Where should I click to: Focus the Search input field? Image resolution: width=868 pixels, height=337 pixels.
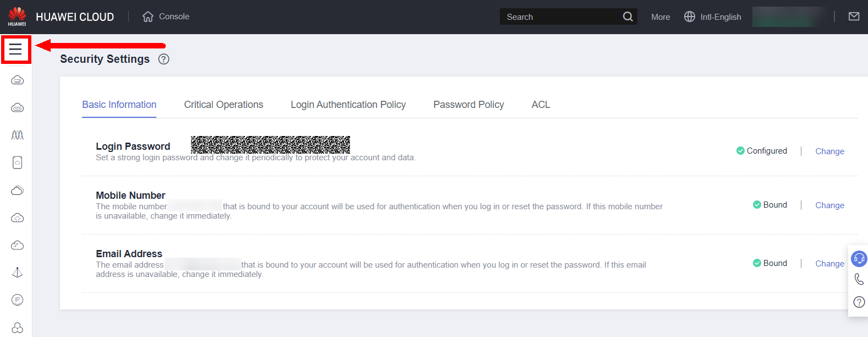(x=560, y=17)
